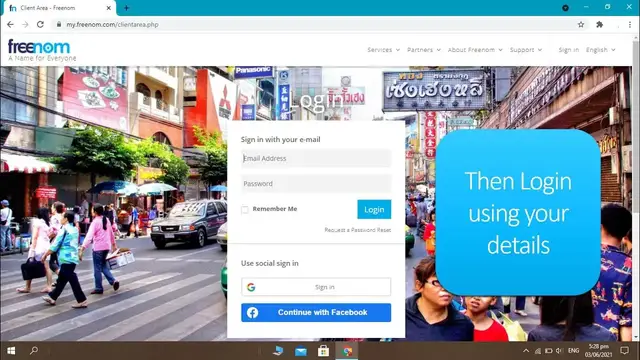Click Sign in in the header
This screenshot has width=640, height=360.
[569, 50]
